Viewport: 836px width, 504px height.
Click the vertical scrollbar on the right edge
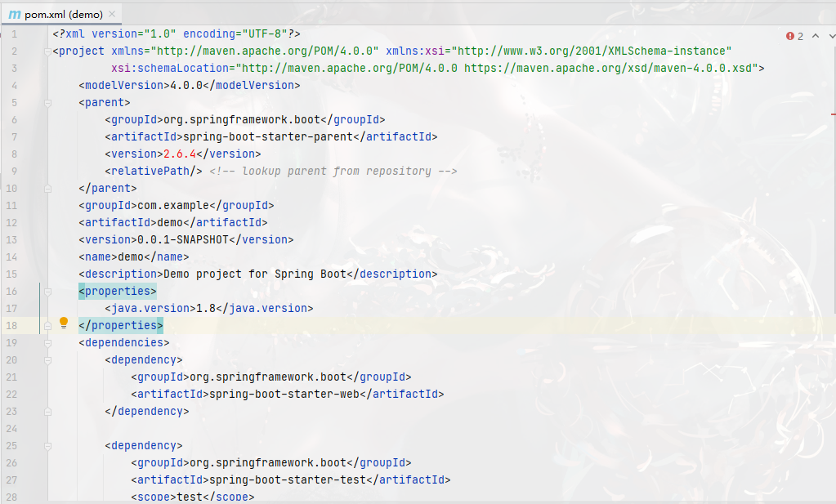point(832,245)
